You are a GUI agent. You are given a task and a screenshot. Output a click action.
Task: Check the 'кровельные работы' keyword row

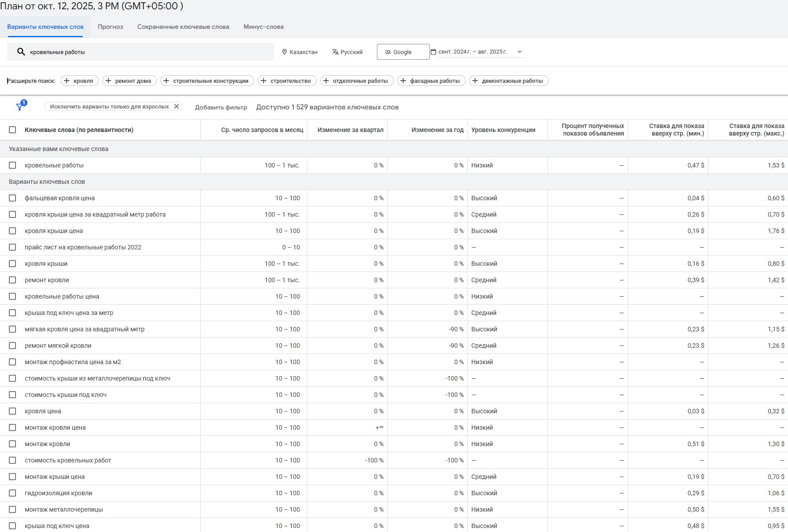point(12,165)
